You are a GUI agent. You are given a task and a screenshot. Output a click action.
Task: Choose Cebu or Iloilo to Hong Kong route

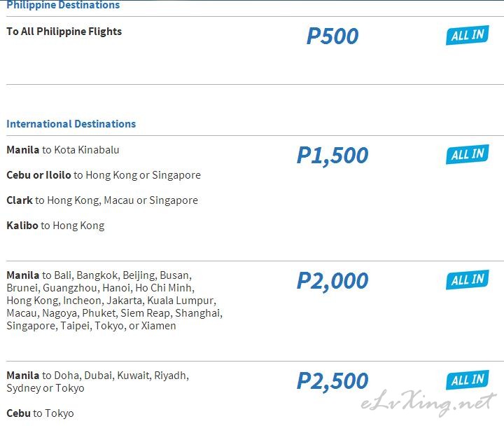pyautogui.click(x=104, y=175)
